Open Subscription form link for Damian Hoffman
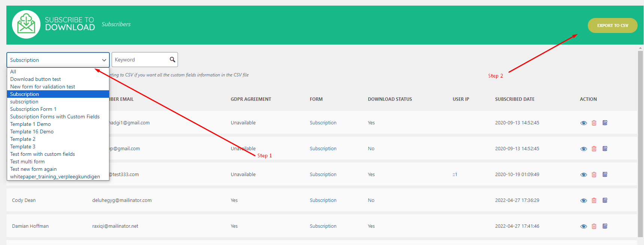644x245 pixels. coord(323,226)
